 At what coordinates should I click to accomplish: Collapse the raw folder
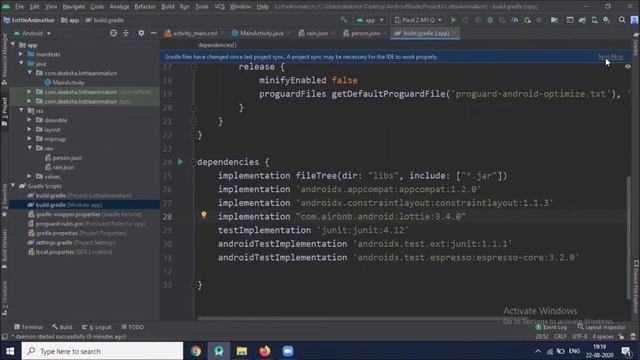[29, 148]
